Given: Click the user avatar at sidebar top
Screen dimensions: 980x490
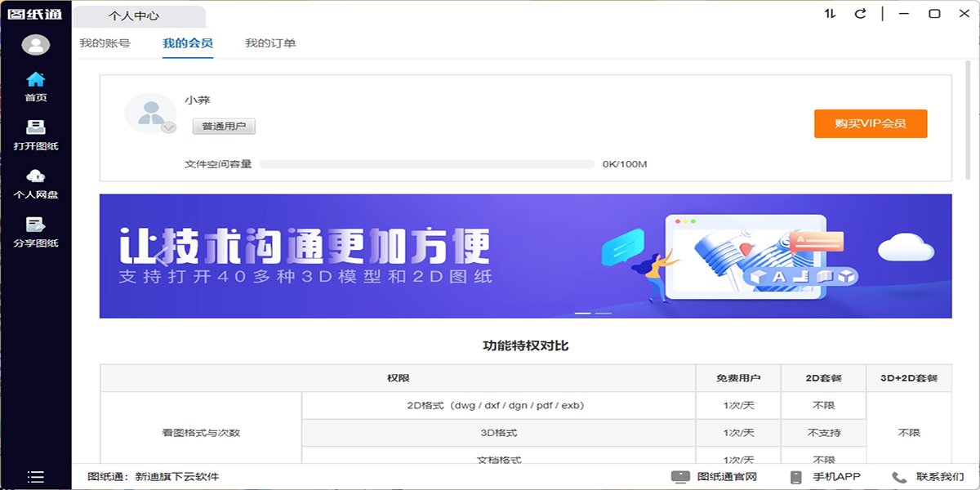Looking at the screenshot, I should tap(35, 45).
